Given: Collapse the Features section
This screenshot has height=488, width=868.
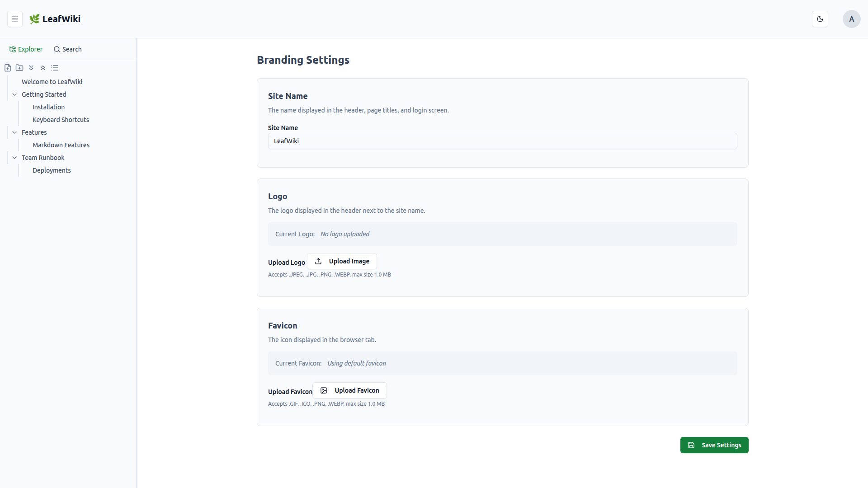Looking at the screenshot, I should coord(14,132).
